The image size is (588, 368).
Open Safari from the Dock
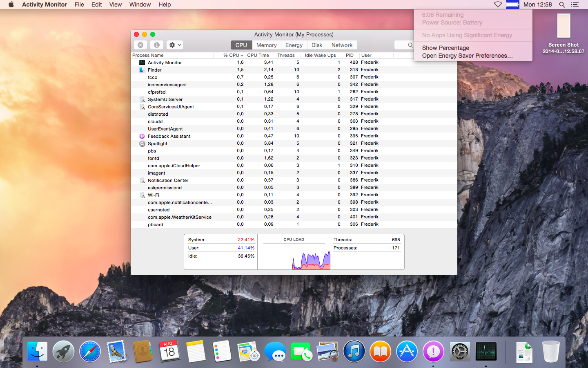[x=90, y=352]
